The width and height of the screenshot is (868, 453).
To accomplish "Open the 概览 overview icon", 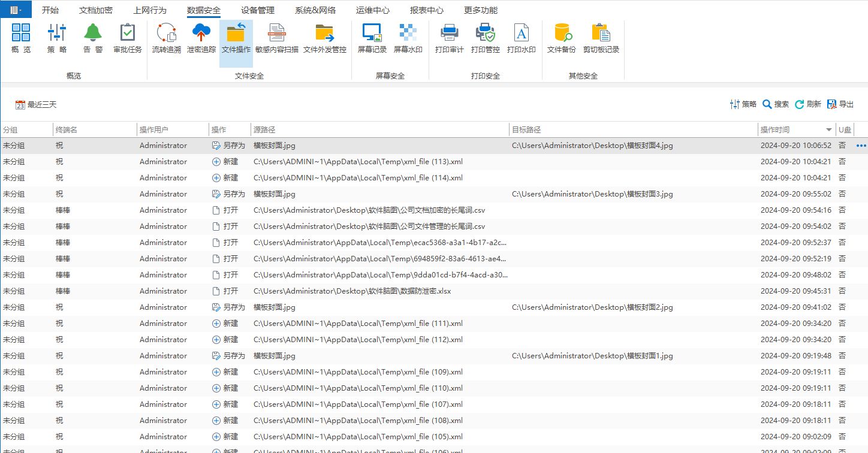I will pyautogui.click(x=21, y=39).
